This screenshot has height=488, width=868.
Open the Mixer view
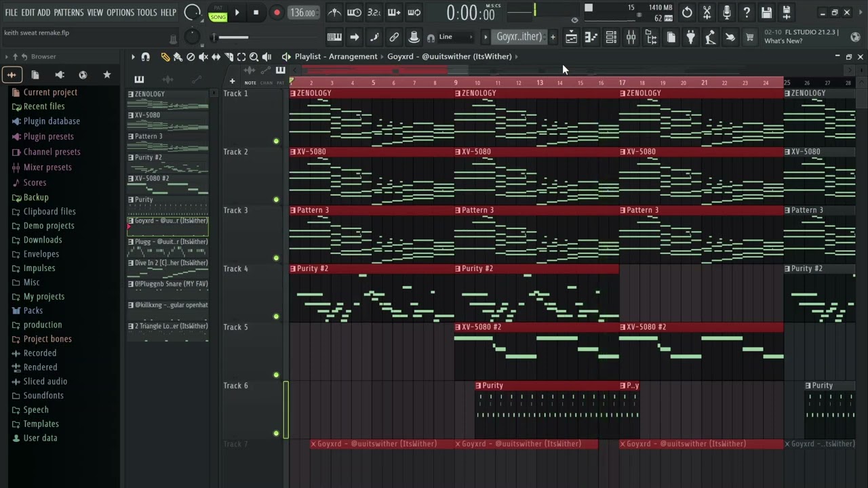pos(631,37)
